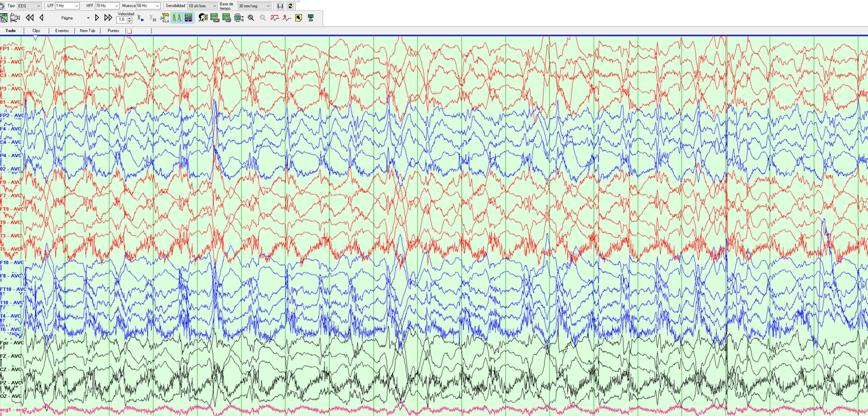Click the FP2 - AVG channel label
Viewport: 868px width, 416px height.
(x=12, y=115)
